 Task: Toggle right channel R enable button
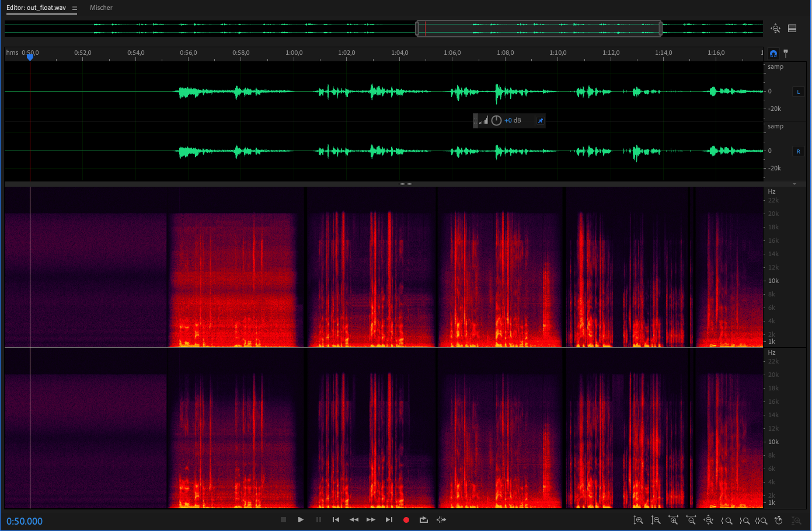pyautogui.click(x=799, y=151)
